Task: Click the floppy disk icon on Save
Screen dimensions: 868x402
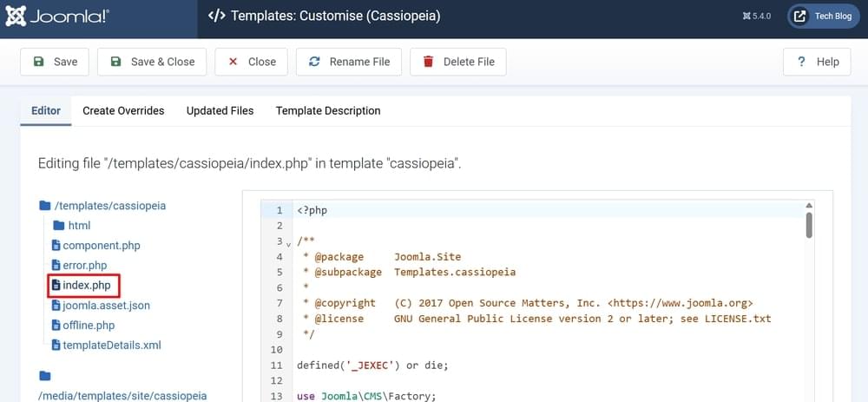Action: 38,62
